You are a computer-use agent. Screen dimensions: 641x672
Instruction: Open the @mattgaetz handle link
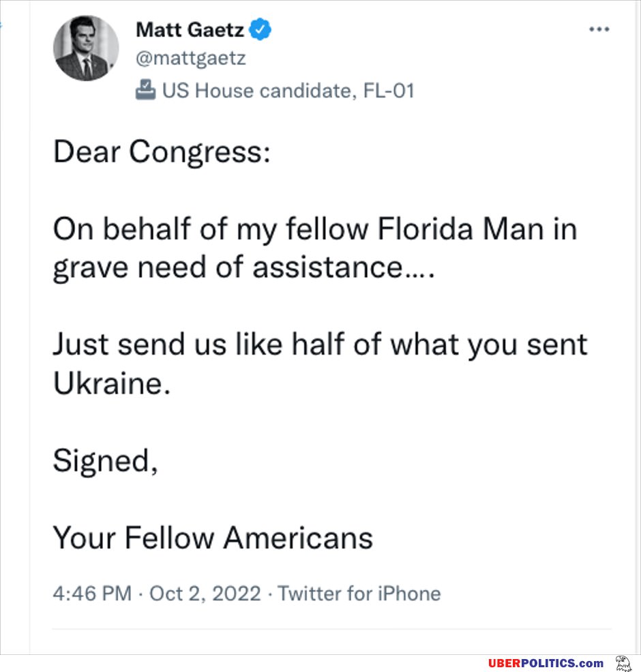coord(190,58)
